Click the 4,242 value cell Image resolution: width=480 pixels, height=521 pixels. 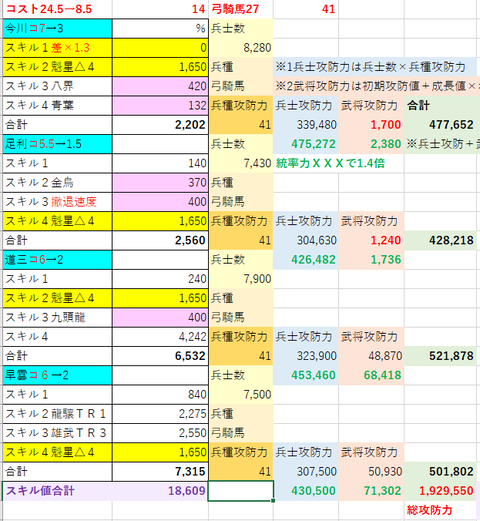tap(160, 337)
